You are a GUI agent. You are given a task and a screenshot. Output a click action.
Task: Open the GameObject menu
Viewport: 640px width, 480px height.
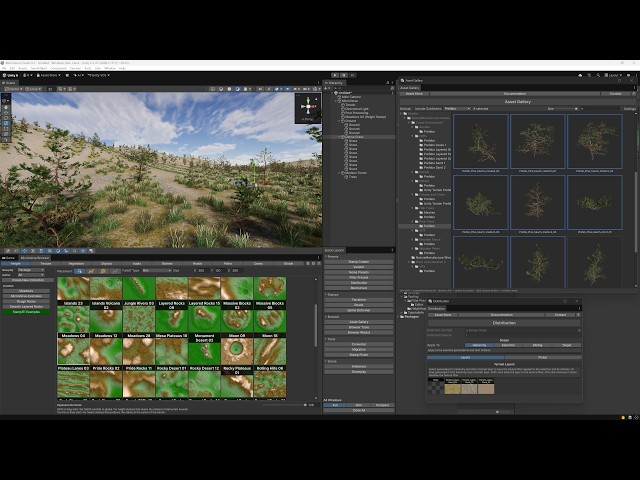39,68
